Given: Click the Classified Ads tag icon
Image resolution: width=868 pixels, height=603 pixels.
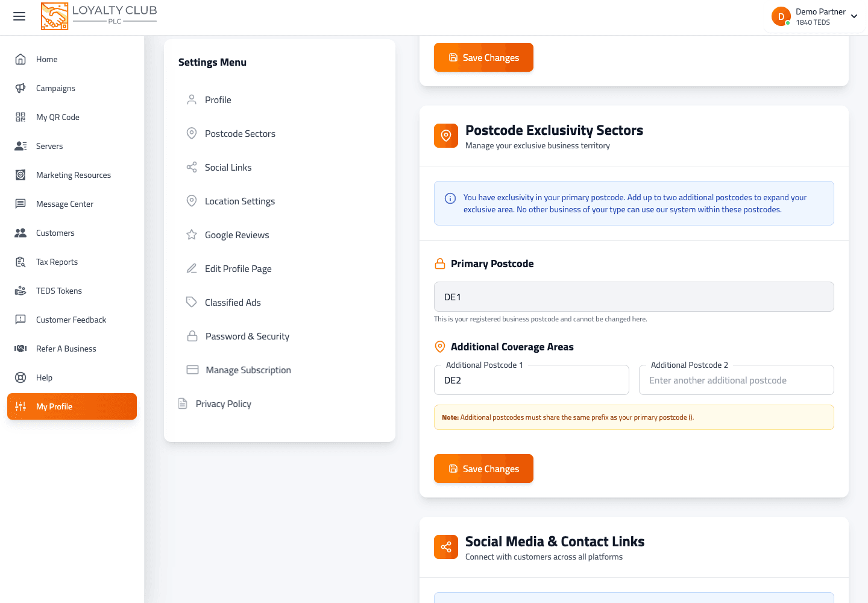Looking at the screenshot, I should 192,302.
